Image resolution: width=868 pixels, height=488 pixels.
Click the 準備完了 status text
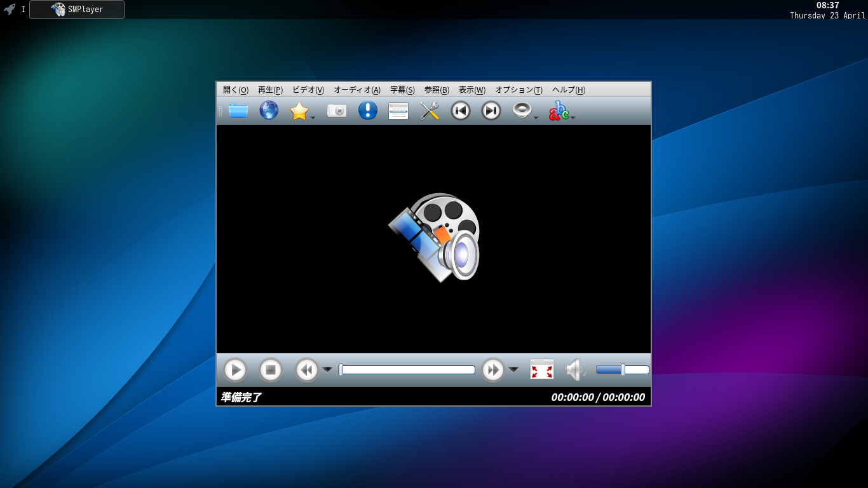tap(241, 397)
